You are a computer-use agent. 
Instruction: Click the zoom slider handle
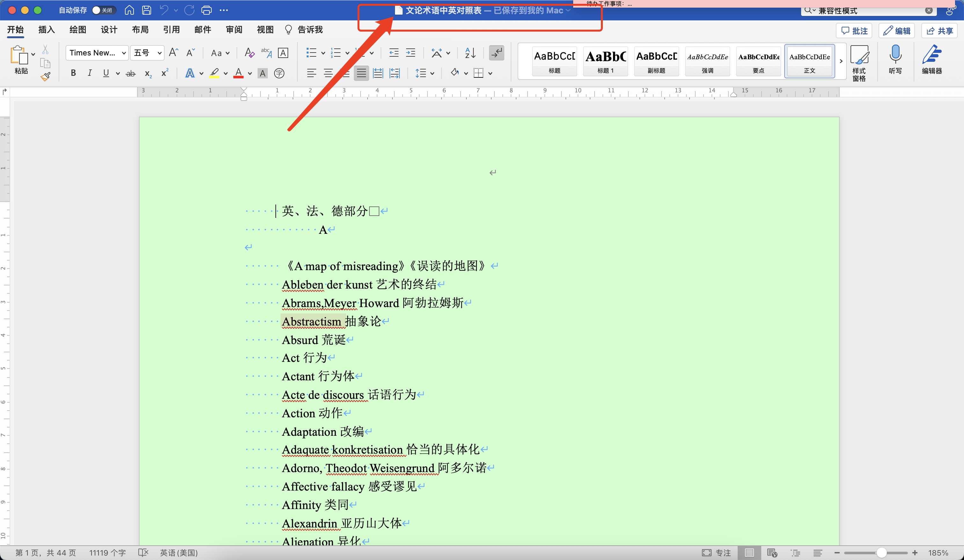coord(881,553)
